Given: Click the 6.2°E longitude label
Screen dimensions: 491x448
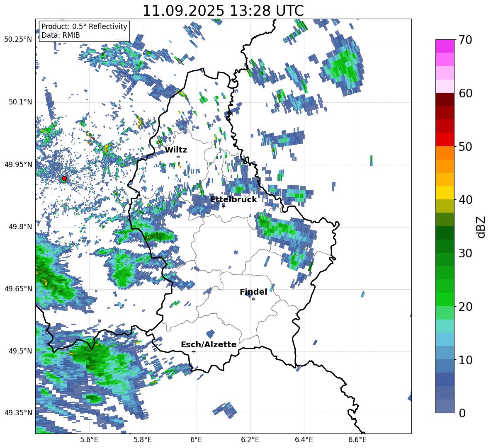Looking at the screenshot, I should click(x=250, y=440).
